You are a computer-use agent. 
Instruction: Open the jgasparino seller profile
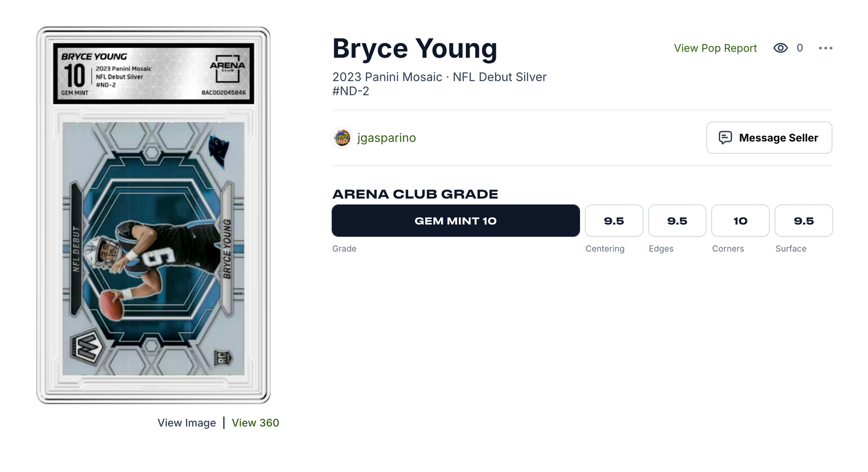point(386,138)
